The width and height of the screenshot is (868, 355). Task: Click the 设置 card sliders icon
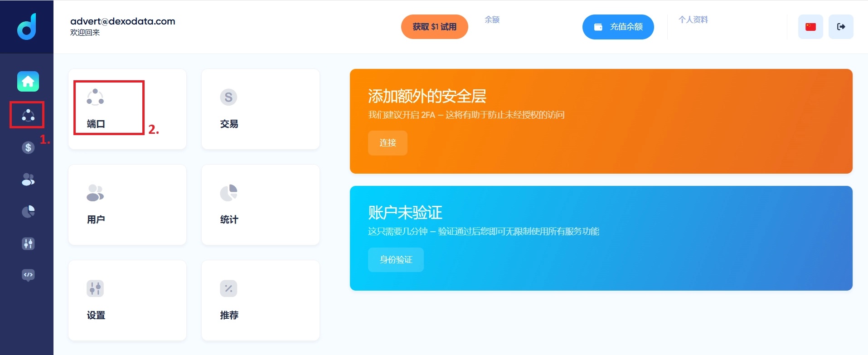[95, 288]
